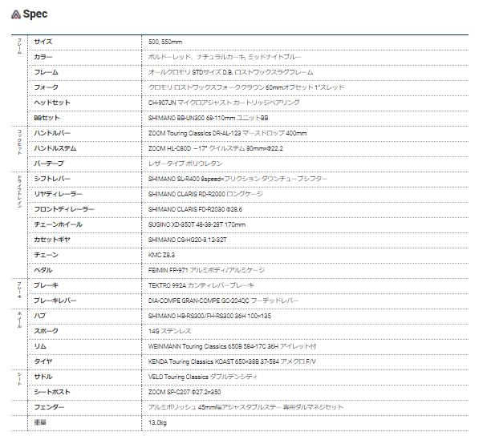Select the TEKTRO 992A brake value

[x=201, y=285]
